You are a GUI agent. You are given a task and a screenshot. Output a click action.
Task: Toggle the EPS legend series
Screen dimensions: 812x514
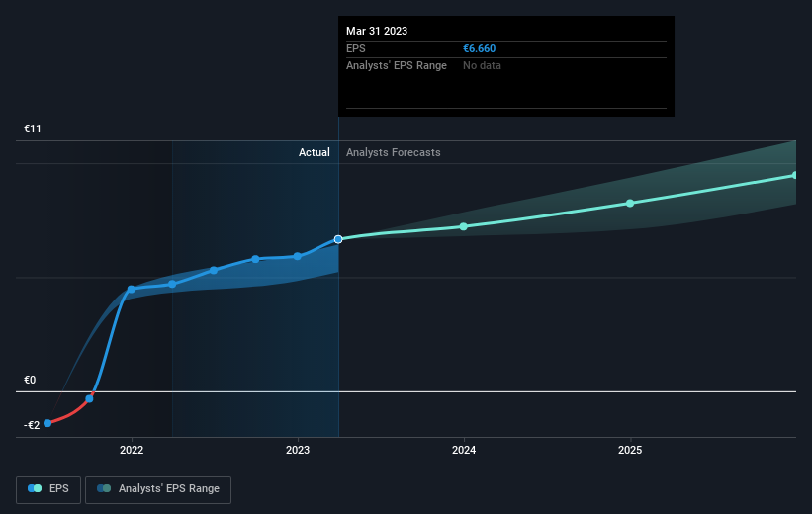tap(48, 489)
